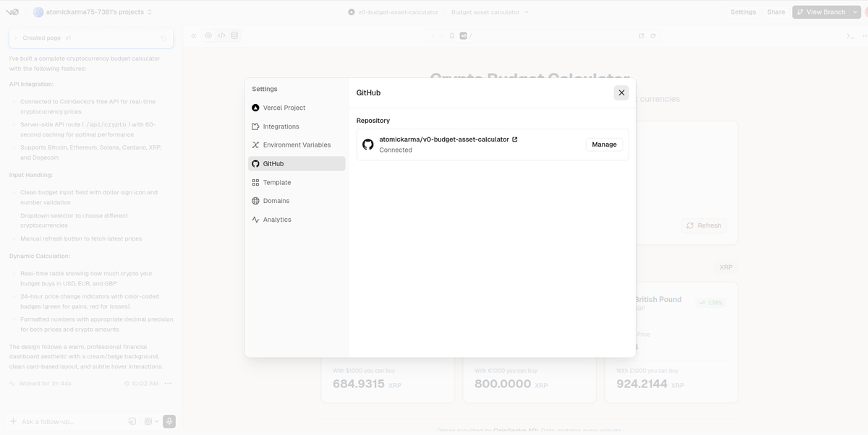Click the preview forward arrow

442,35
